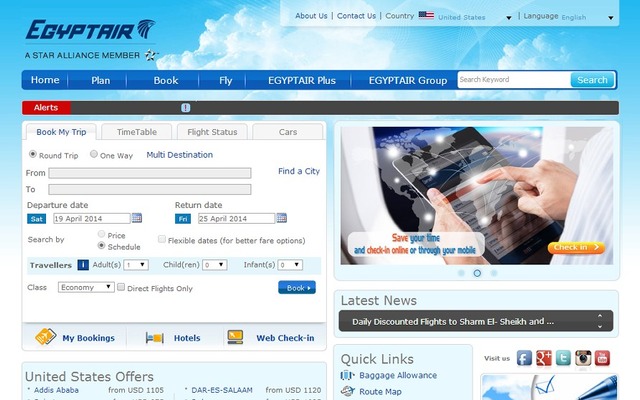This screenshot has height=400, width=640.
Task: Open the departure date calendar icon
Action: click(137, 218)
